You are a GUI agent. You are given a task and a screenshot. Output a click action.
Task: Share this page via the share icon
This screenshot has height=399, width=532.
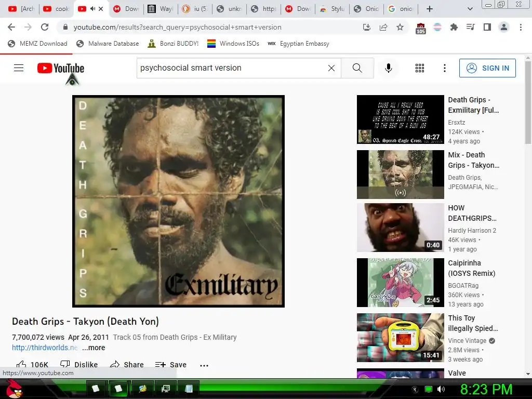[x=383, y=27]
